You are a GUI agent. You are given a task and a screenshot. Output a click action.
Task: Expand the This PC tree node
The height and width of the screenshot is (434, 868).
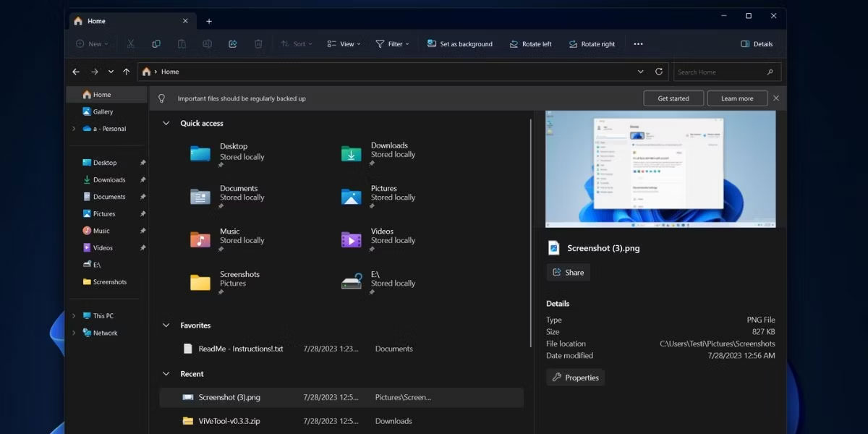(x=73, y=316)
